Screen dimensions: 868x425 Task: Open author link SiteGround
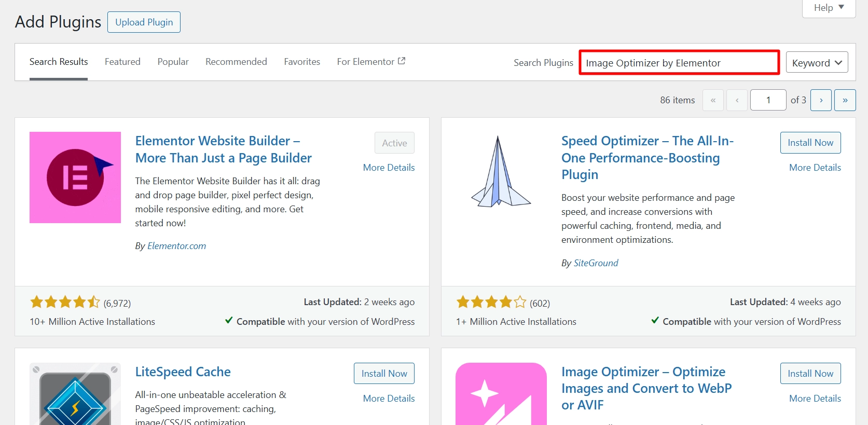click(x=596, y=263)
